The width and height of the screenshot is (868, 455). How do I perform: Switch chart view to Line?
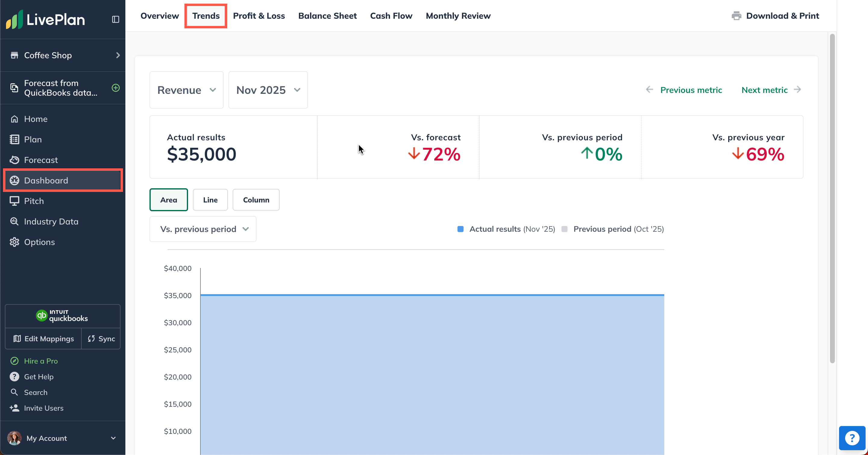[x=210, y=199]
